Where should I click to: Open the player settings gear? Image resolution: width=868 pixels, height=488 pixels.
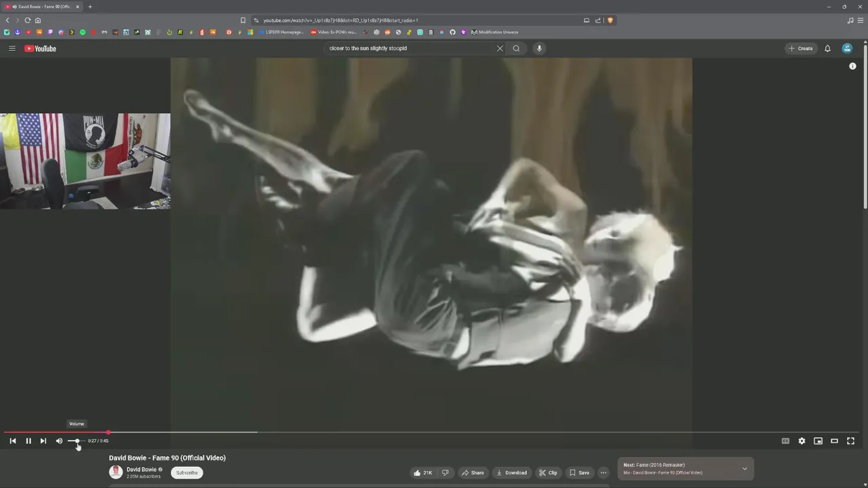[802, 441]
